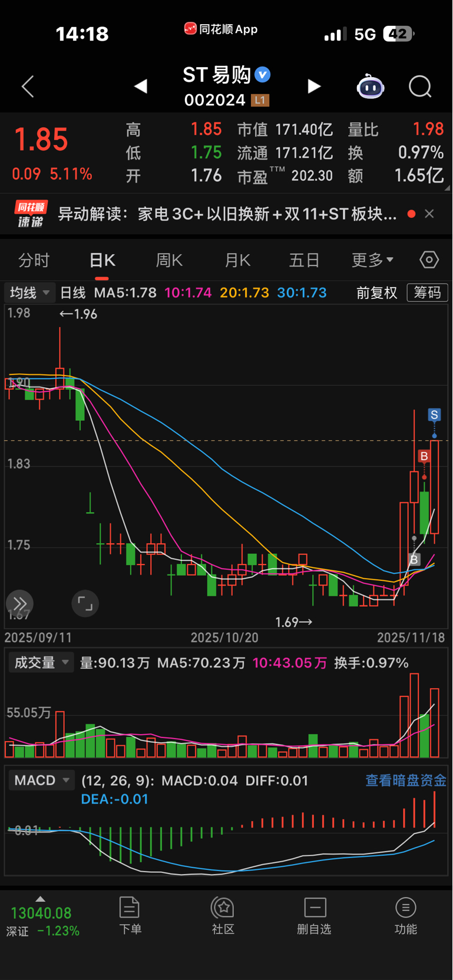Tap the 市值 171.40亿 value

pyautogui.click(x=285, y=129)
